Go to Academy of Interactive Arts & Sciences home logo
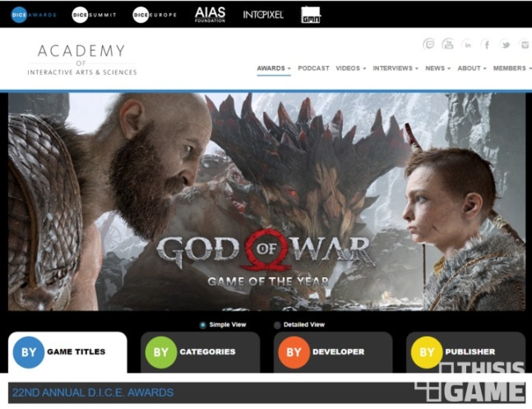This screenshot has height=409, width=532. click(81, 59)
